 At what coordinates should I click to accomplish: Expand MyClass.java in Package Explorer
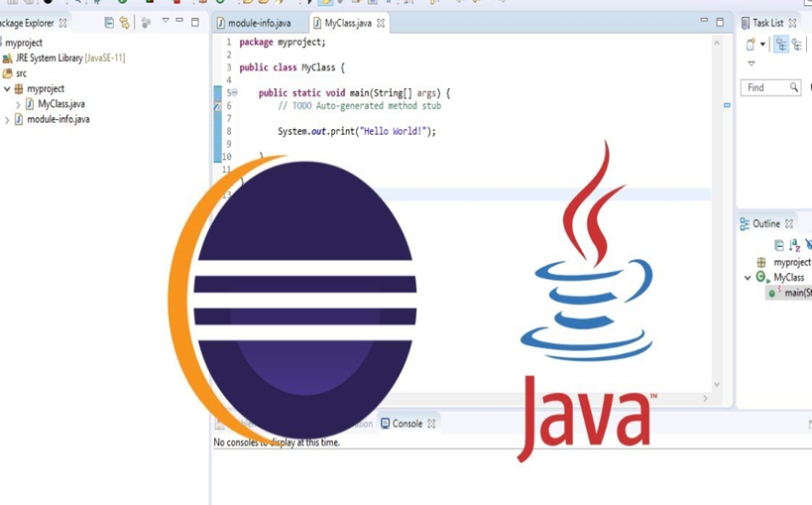[x=18, y=104]
